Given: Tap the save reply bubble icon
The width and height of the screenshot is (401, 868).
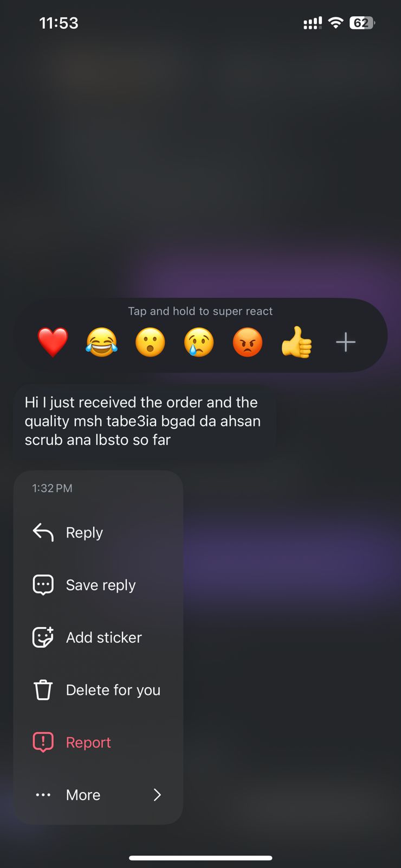Looking at the screenshot, I should pyautogui.click(x=43, y=585).
